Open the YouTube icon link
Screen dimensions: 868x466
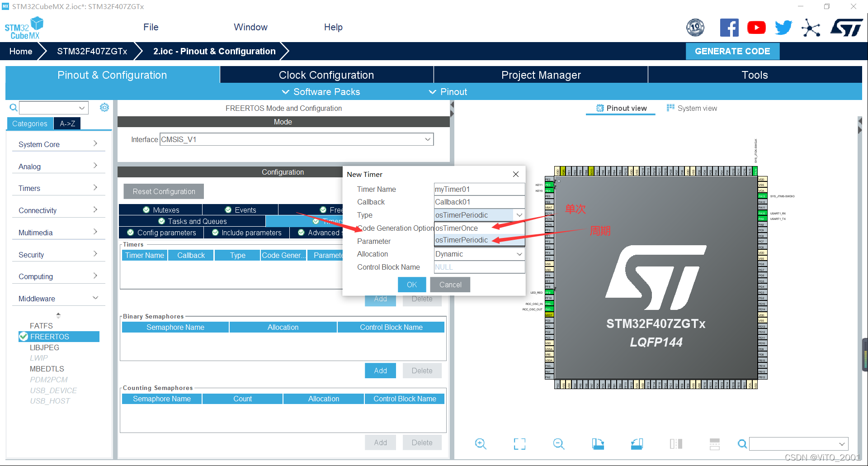pyautogui.click(x=756, y=28)
